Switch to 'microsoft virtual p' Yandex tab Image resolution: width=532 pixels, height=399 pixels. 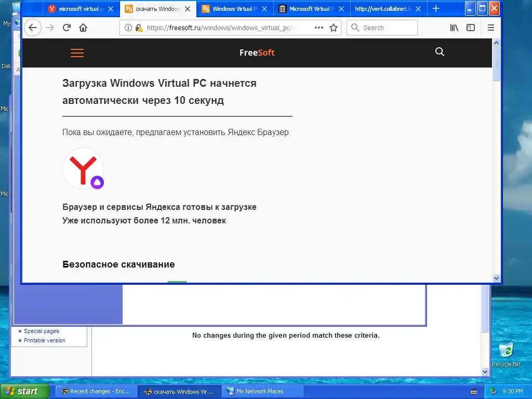pyautogui.click(x=82, y=9)
